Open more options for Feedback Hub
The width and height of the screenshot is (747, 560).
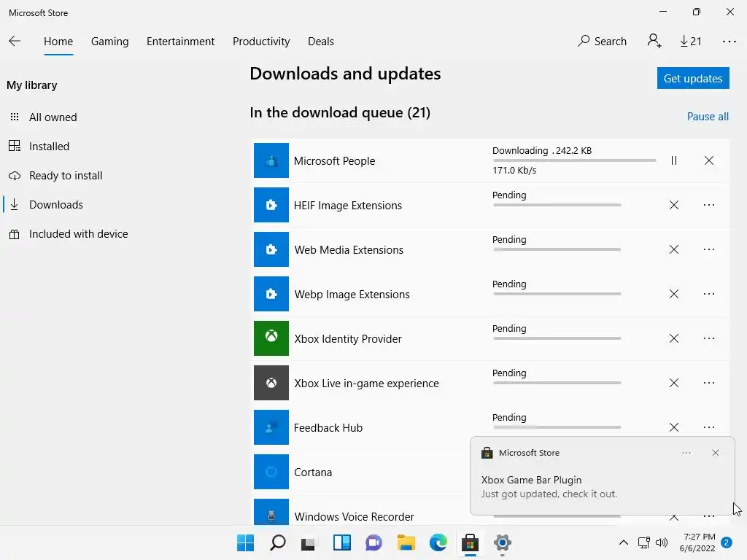[709, 427]
